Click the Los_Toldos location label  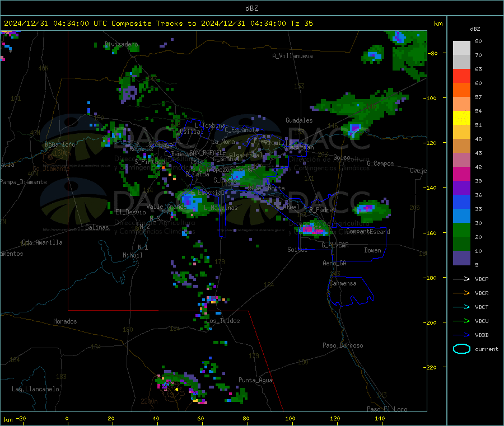pyautogui.click(x=223, y=321)
